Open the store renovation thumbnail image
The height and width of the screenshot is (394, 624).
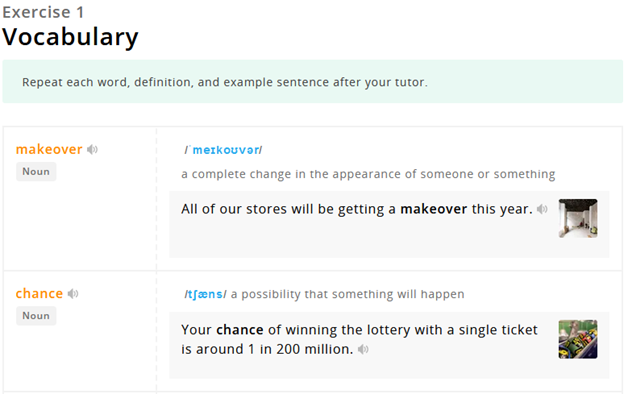click(x=578, y=218)
